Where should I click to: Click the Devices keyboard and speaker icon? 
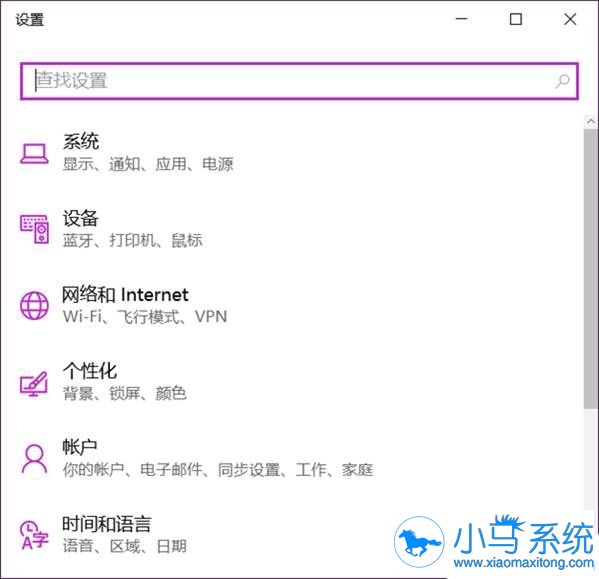tap(34, 229)
